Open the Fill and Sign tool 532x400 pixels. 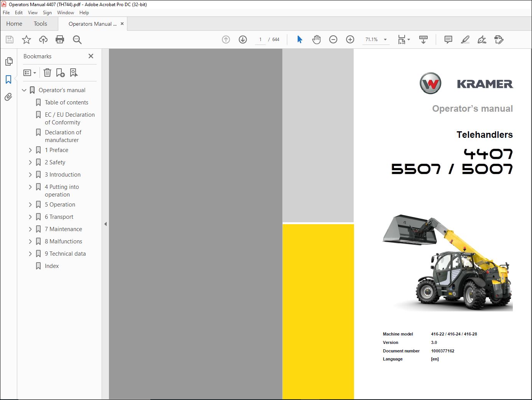[482, 40]
